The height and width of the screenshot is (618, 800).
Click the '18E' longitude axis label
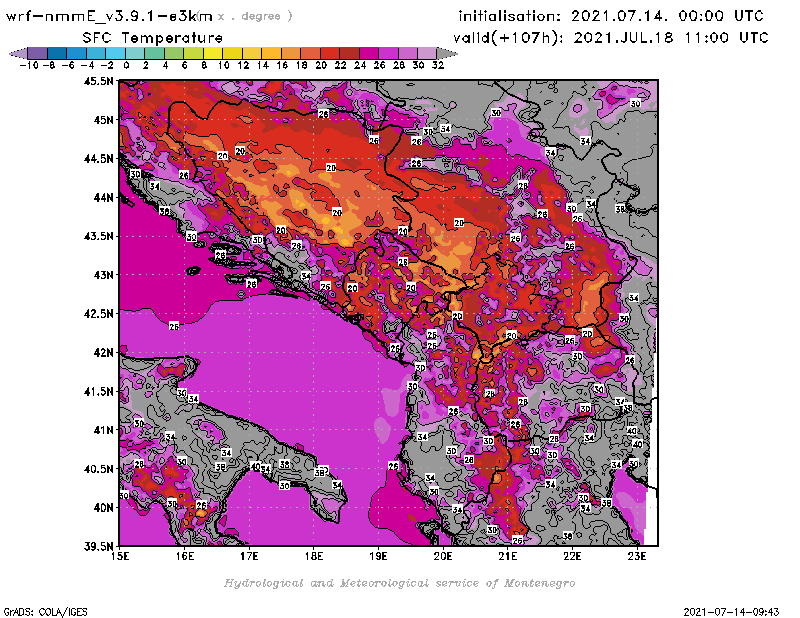coord(314,556)
